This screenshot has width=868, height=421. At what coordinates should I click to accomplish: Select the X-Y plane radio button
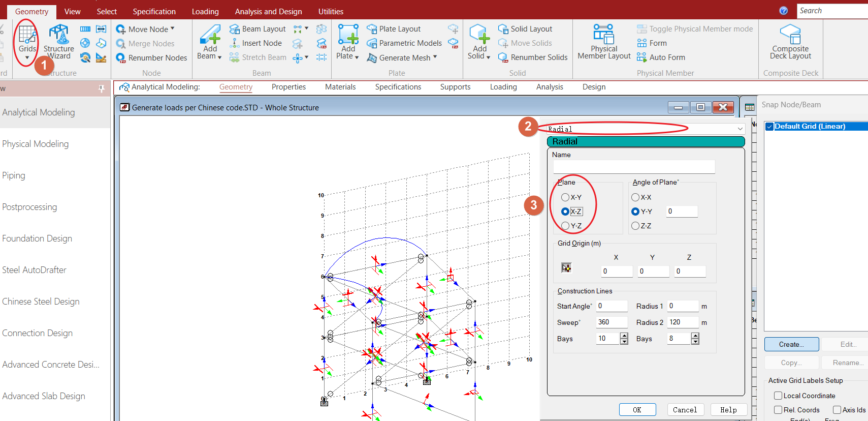pos(565,197)
